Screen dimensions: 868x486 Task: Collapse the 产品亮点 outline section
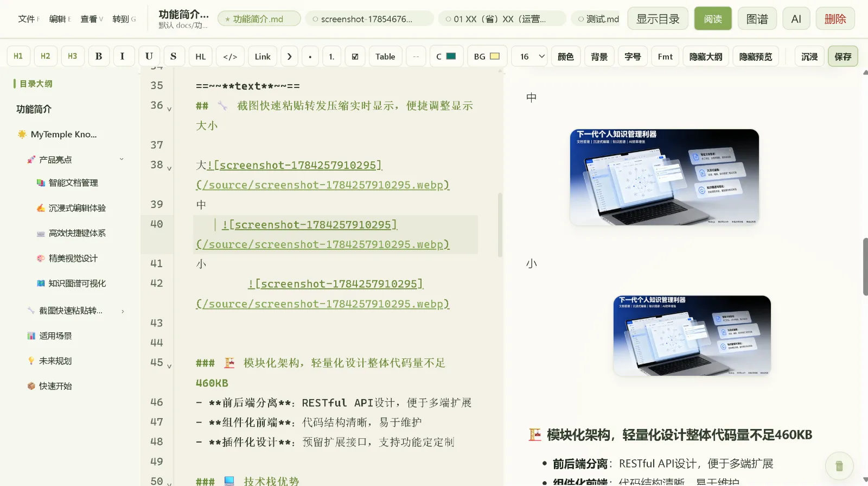coord(122,159)
